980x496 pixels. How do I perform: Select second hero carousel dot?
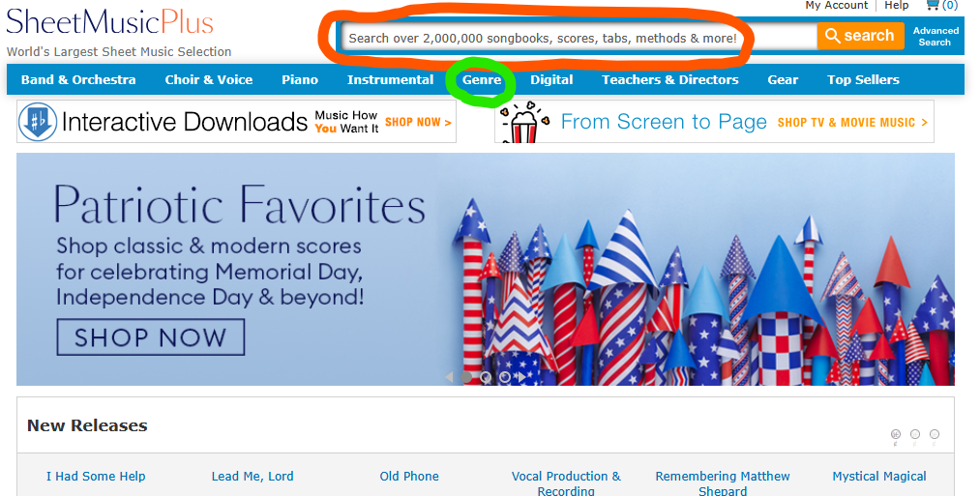coord(486,377)
